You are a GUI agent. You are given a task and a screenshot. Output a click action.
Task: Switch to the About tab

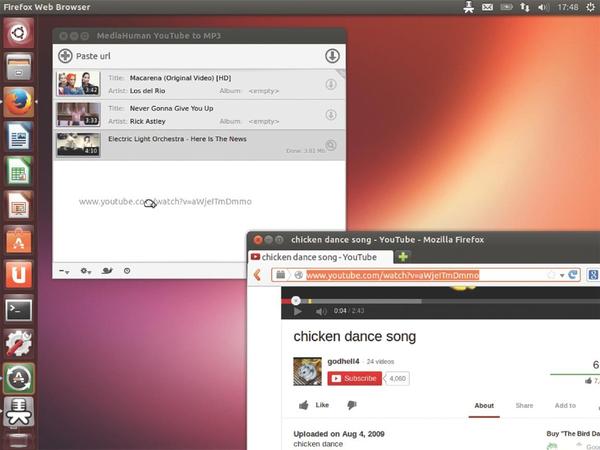coord(484,406)
